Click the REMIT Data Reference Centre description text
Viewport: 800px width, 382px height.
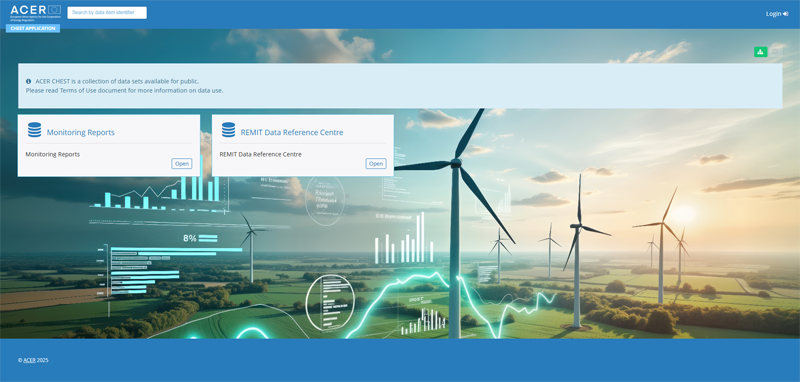pos(261,154)
